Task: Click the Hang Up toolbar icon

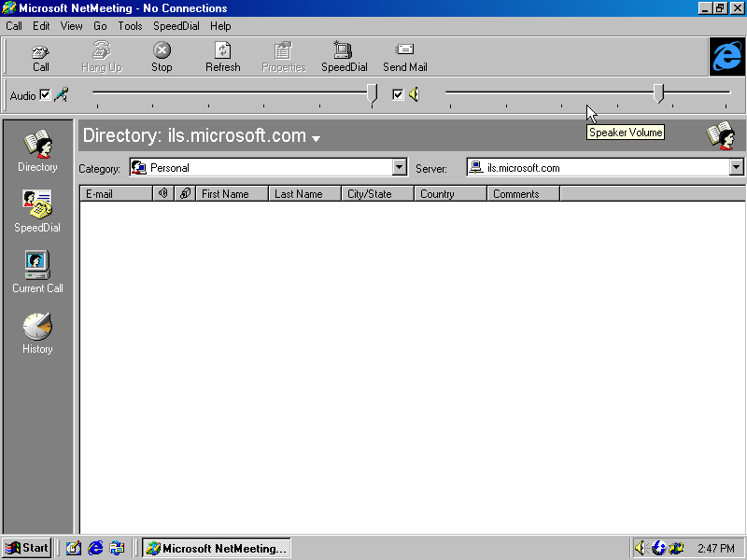Action: click(x=102, y=57)
